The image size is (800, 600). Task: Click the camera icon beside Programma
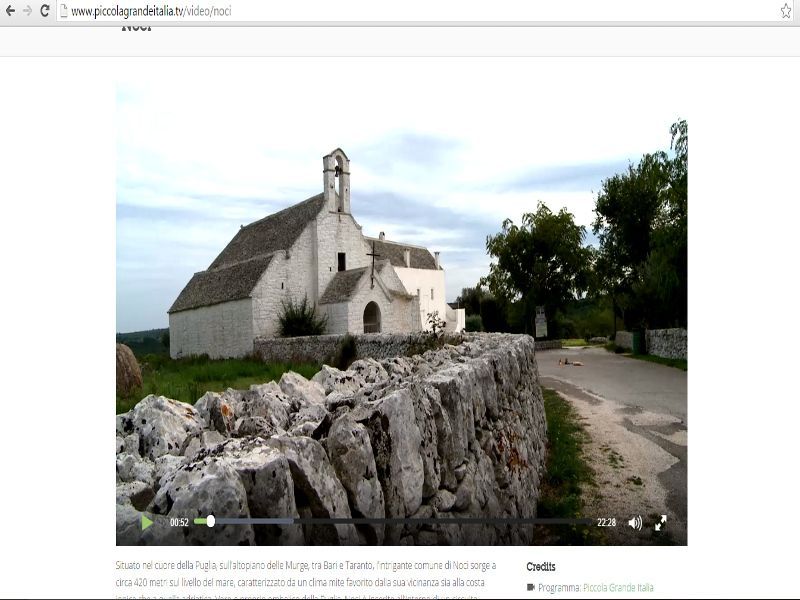coord(531,587)
